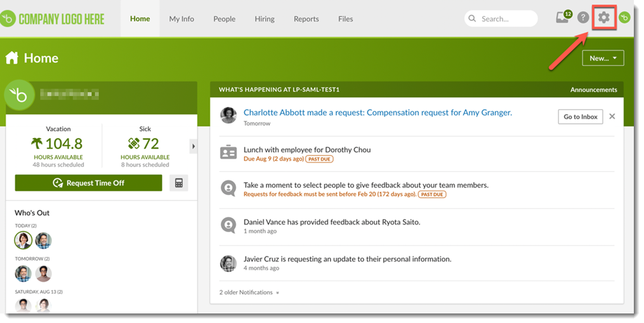Show next time off balance arrow
This screenshot has height=323, width=644.
[x=194, y=147]
